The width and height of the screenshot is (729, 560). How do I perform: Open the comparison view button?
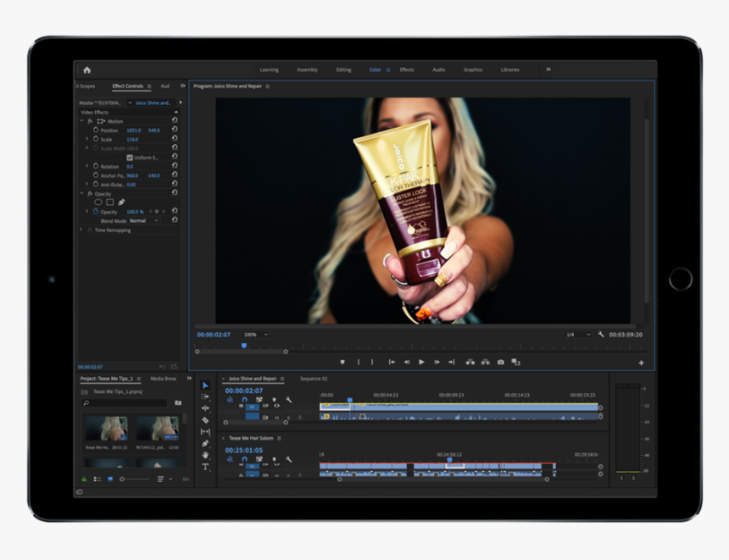tap(515, 362)
